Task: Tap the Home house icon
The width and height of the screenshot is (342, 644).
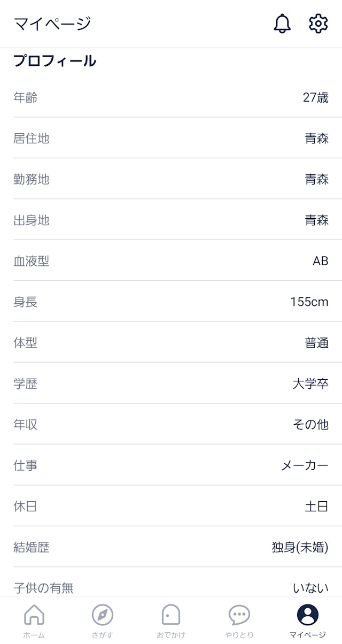Action: [34, 615]
